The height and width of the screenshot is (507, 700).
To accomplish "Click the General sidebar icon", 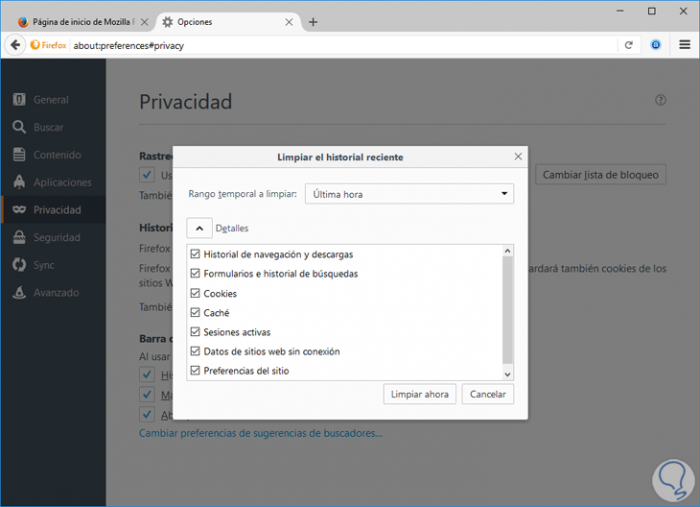I will pos(19,99).
